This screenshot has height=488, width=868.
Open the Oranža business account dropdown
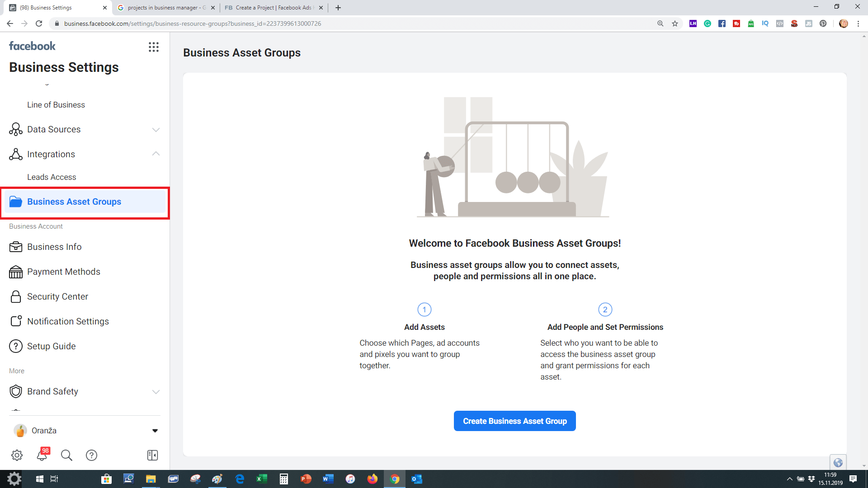[155, 431]
